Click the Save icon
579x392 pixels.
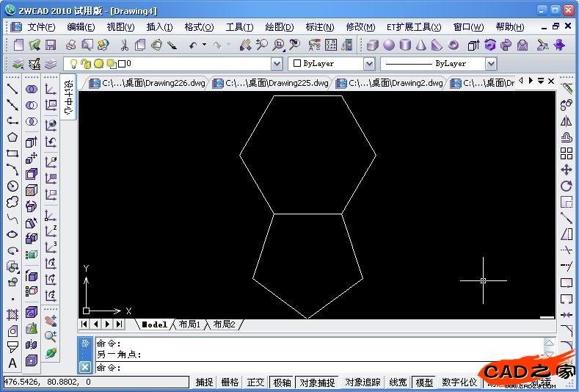point(51,45)
